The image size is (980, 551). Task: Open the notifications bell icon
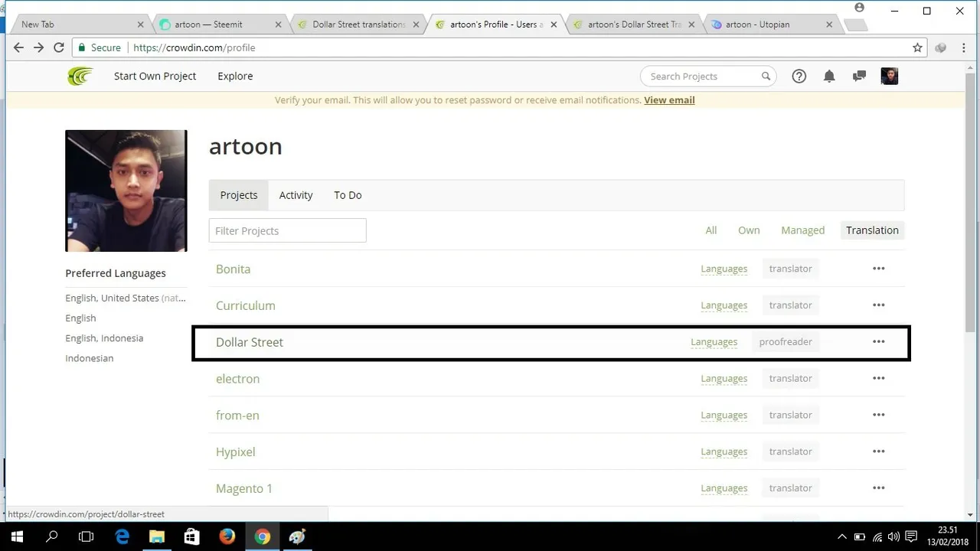(x=829, y=76)
